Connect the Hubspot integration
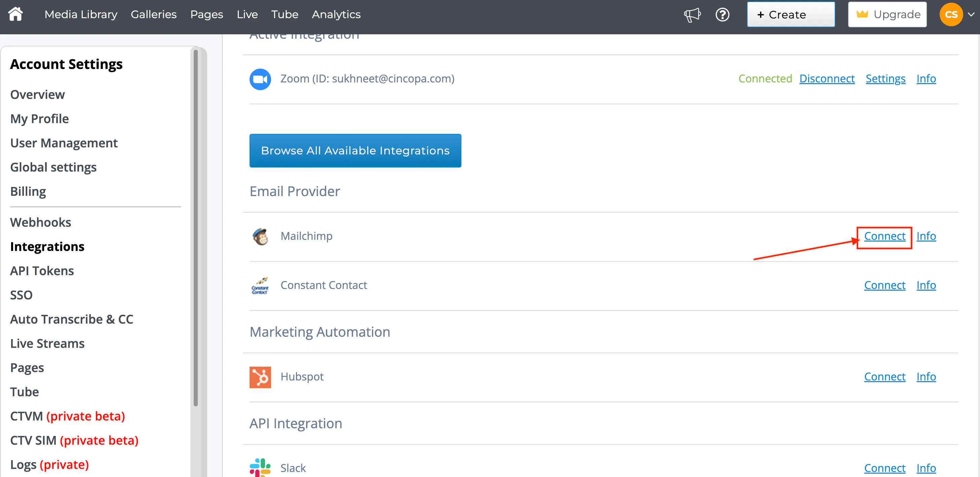 point(884,376)
